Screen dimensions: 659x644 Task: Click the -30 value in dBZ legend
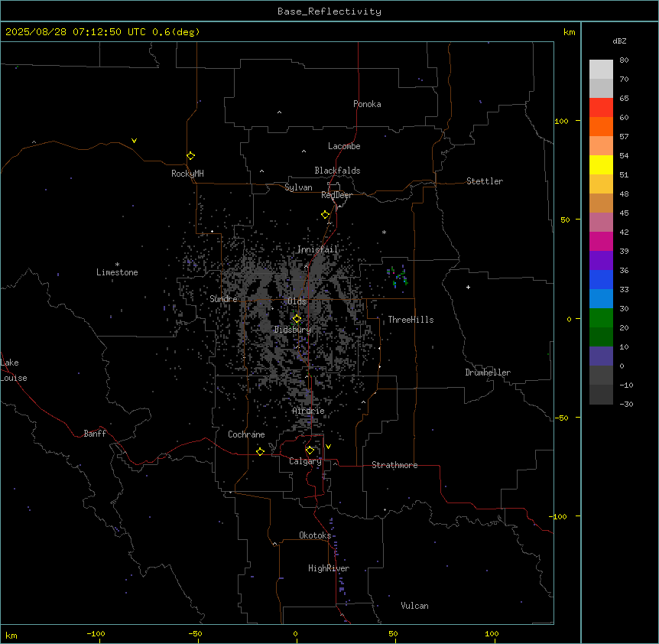pos(626,404)
